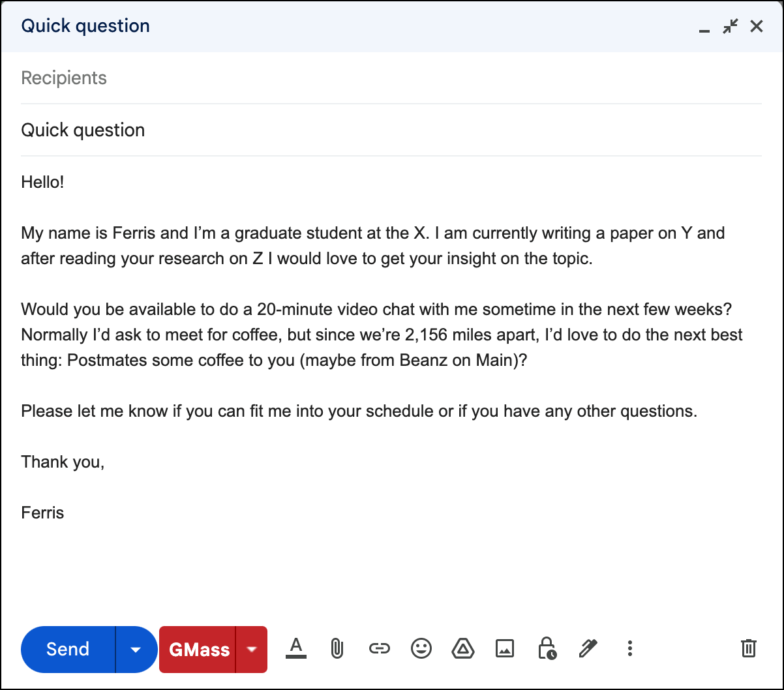
Task: Insert files from Google Drive
Action: [x=463, y=648]
